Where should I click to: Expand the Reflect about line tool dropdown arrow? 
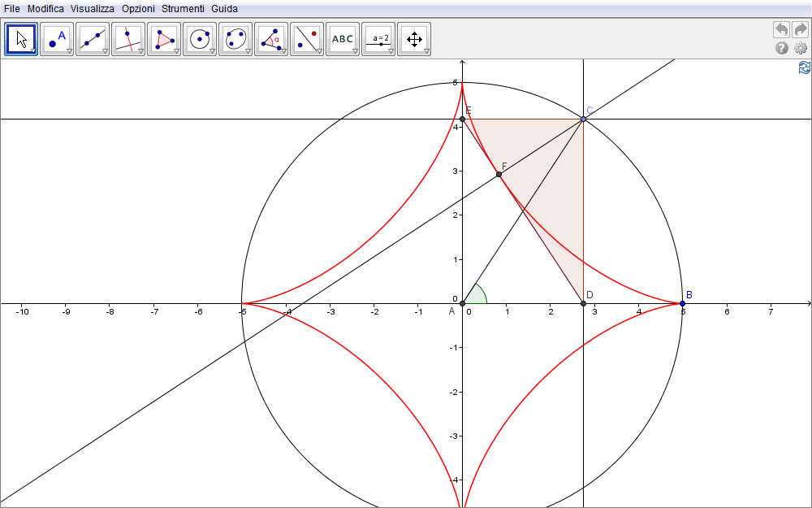(x=319, y=51)
